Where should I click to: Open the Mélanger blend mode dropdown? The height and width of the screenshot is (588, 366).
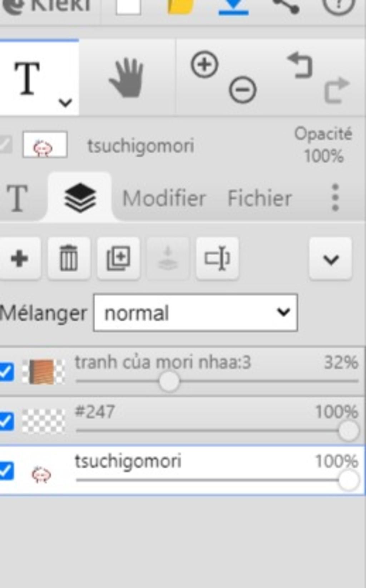196,313
